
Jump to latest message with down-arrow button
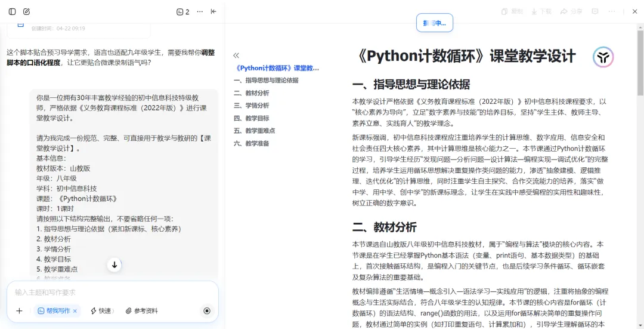pos(114,265)
